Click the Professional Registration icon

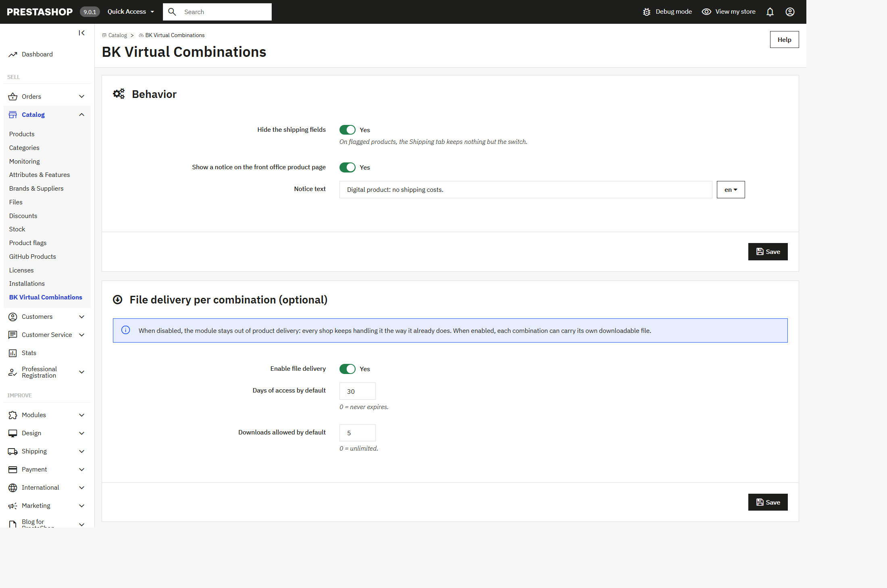point(13,372)
